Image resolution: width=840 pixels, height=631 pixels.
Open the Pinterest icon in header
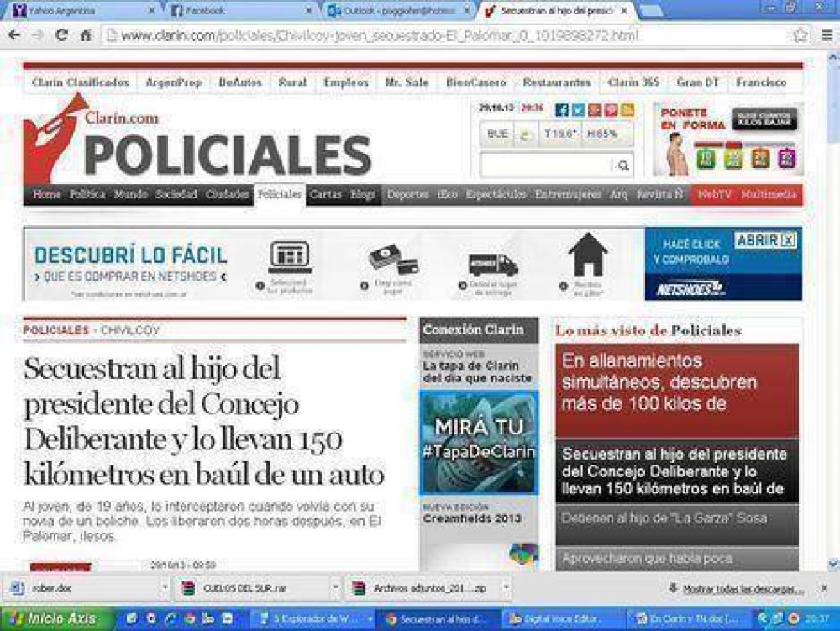coord(612,110)
